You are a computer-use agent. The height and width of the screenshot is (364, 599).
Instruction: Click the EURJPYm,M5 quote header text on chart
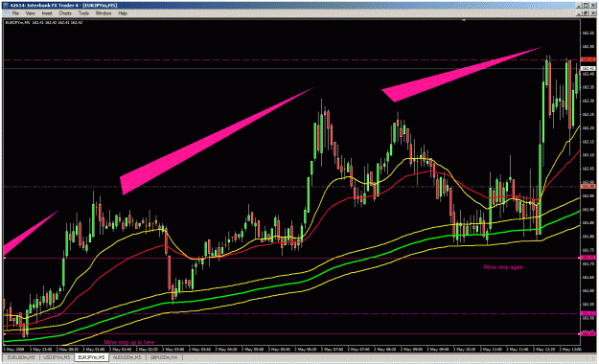(43, 23)
